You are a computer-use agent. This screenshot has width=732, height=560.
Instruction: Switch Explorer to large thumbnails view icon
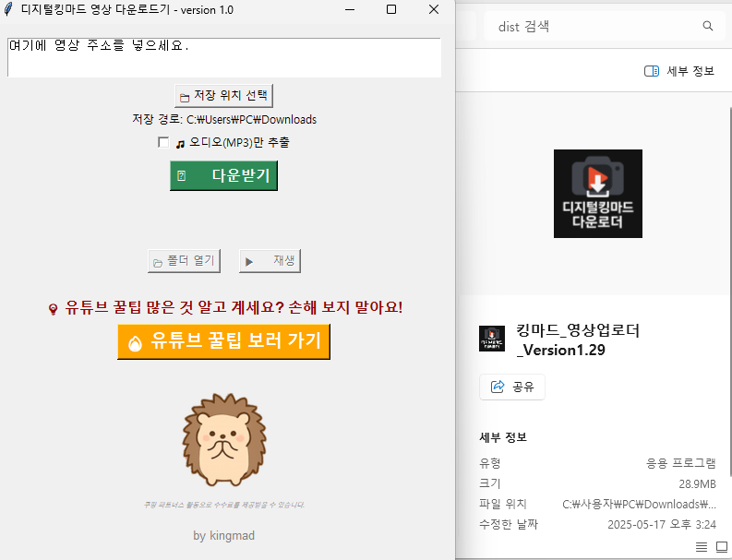[x=722, y=546]
